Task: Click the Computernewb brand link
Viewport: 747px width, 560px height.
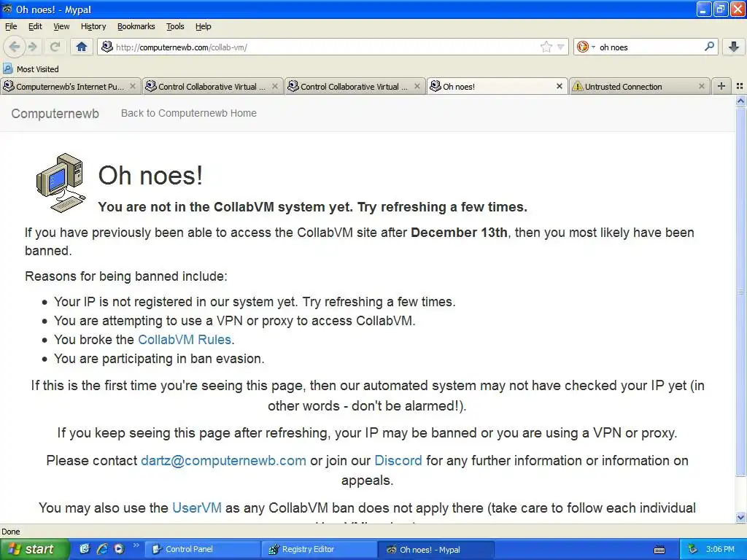Action: pos(55,113)
